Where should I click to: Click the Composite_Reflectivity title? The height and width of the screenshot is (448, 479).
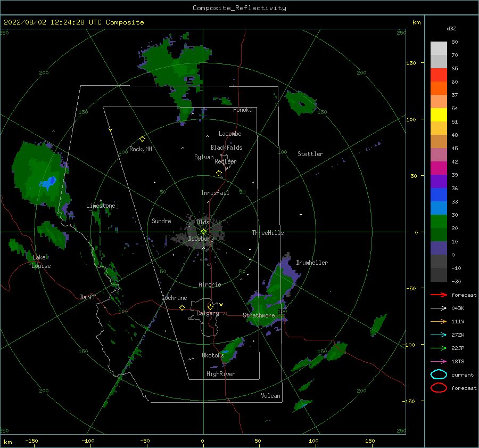tap(240, 8)
